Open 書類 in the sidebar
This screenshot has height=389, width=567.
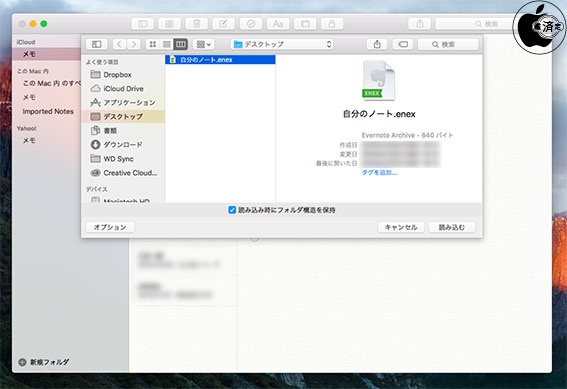pyautogui.click(x=123, y=131)
